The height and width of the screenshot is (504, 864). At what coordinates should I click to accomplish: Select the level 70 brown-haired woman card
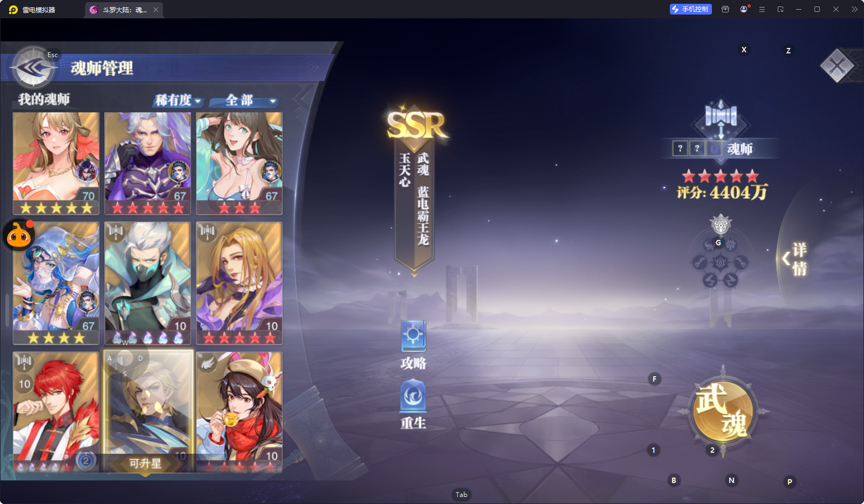pyautogui.click(x=56, y=163)
